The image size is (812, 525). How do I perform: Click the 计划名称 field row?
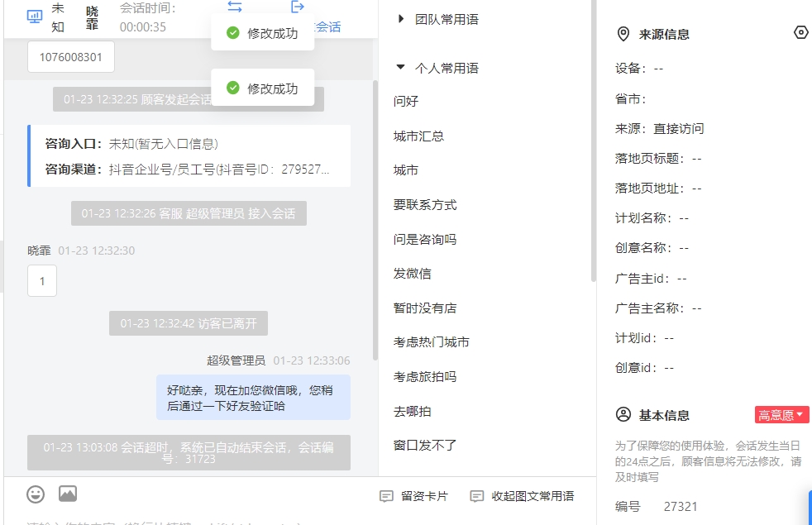(652, 218)
